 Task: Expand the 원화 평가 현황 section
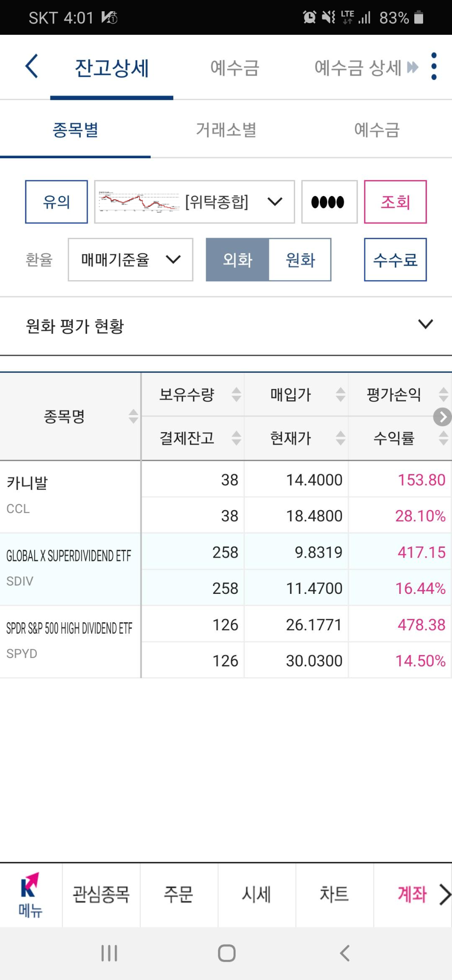(x=226, y=326)
